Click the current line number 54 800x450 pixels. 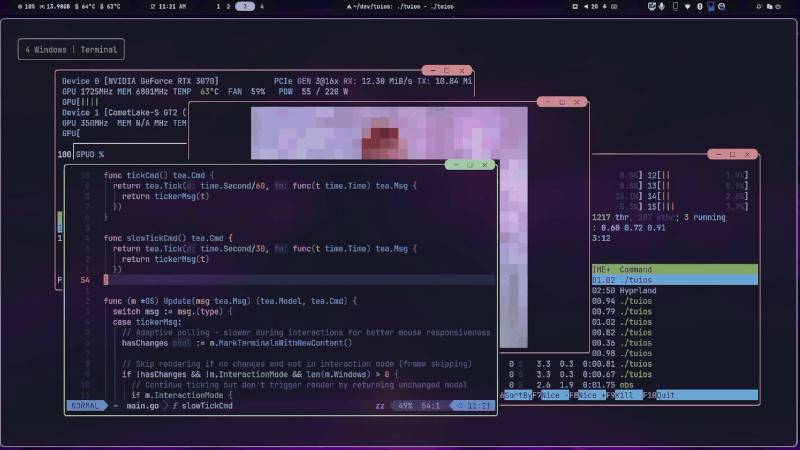coord(85,280)
